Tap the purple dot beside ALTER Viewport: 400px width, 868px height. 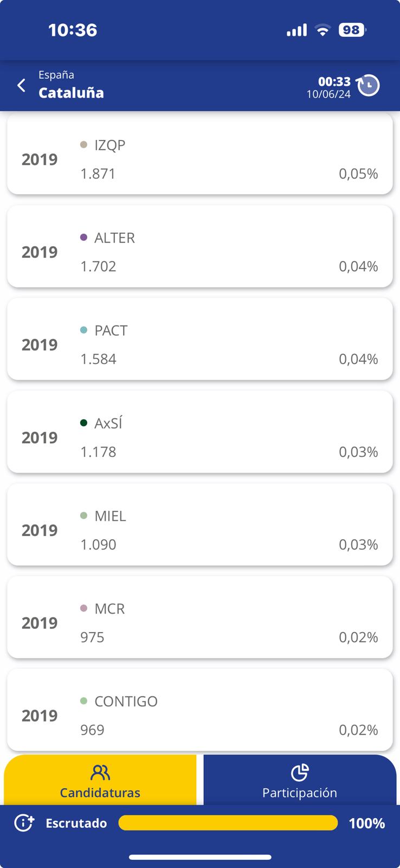tap(83, 238)
